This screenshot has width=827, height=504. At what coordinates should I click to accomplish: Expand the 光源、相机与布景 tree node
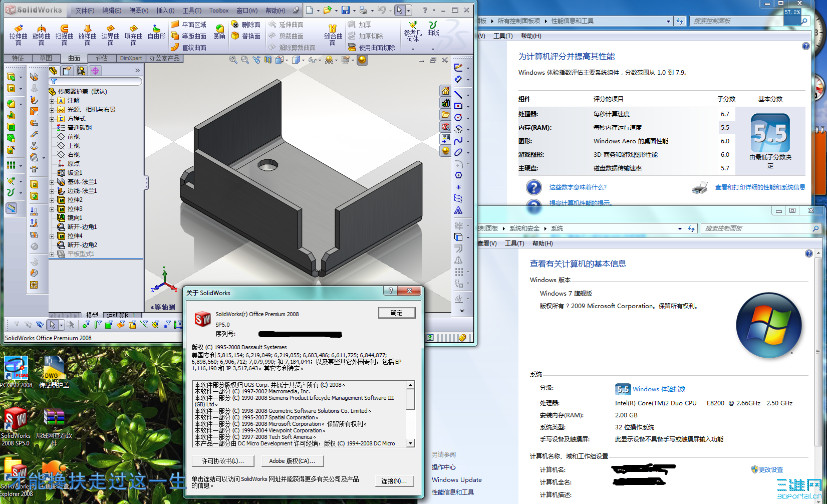[x=52, y=110]
